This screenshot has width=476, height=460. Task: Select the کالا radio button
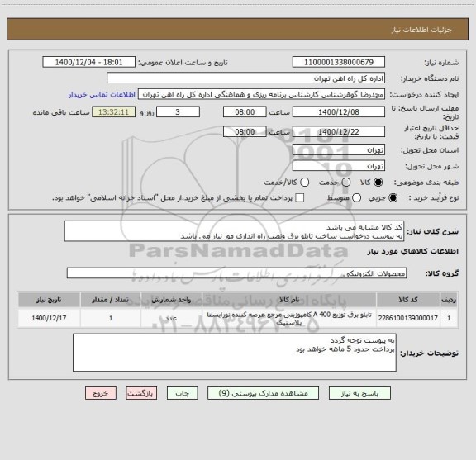tap(378, 183)
